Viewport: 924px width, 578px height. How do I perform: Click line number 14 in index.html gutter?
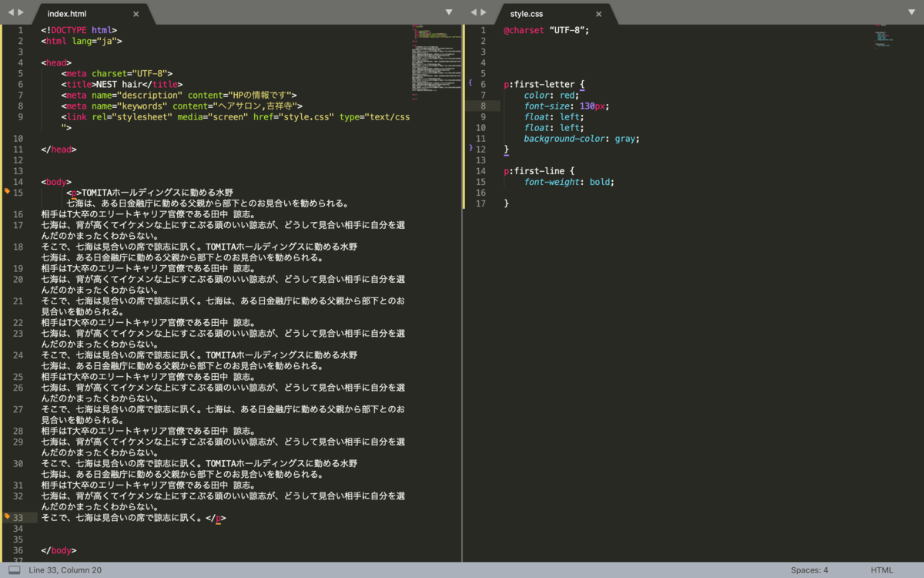coord(18,182)
